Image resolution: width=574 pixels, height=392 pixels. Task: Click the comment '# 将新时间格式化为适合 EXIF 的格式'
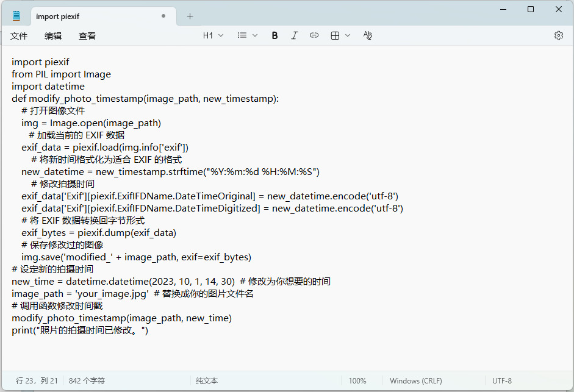pos(107,160)
